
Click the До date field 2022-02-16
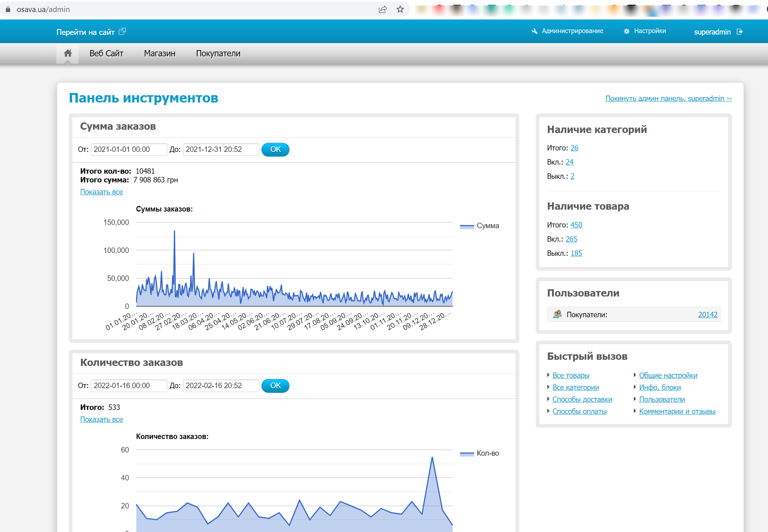click(x=221, y=386)
